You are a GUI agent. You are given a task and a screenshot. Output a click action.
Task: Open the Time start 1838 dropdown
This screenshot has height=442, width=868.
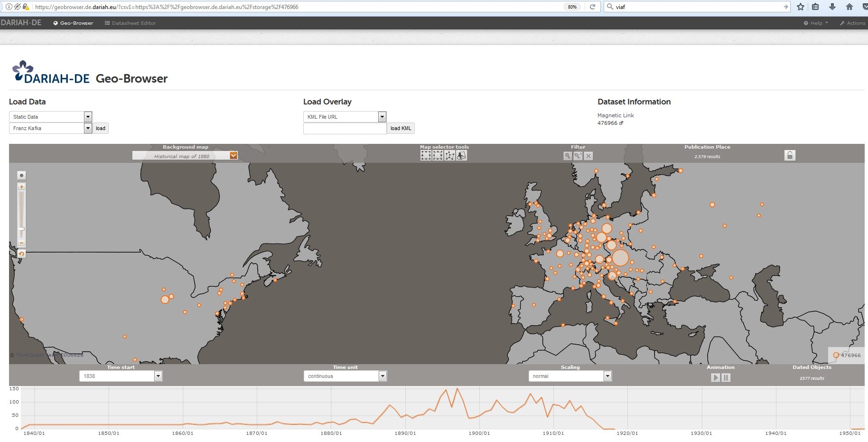121,376
